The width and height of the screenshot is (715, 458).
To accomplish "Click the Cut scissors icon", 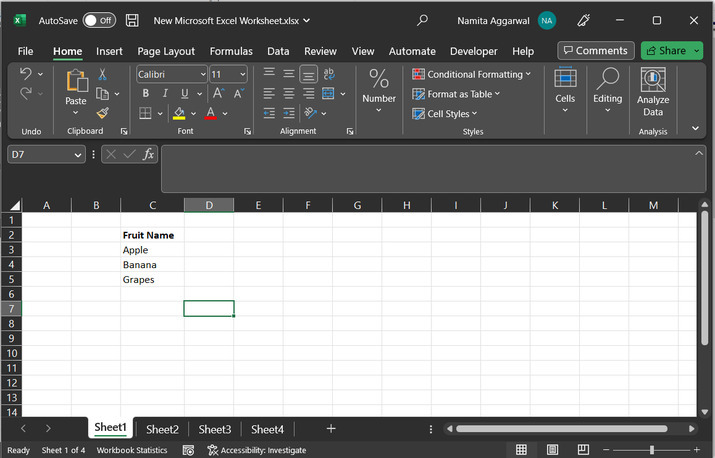I will coord(102,74).
